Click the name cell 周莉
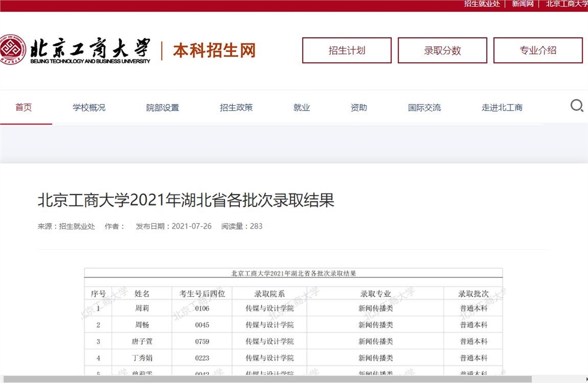 coord(142,308)
